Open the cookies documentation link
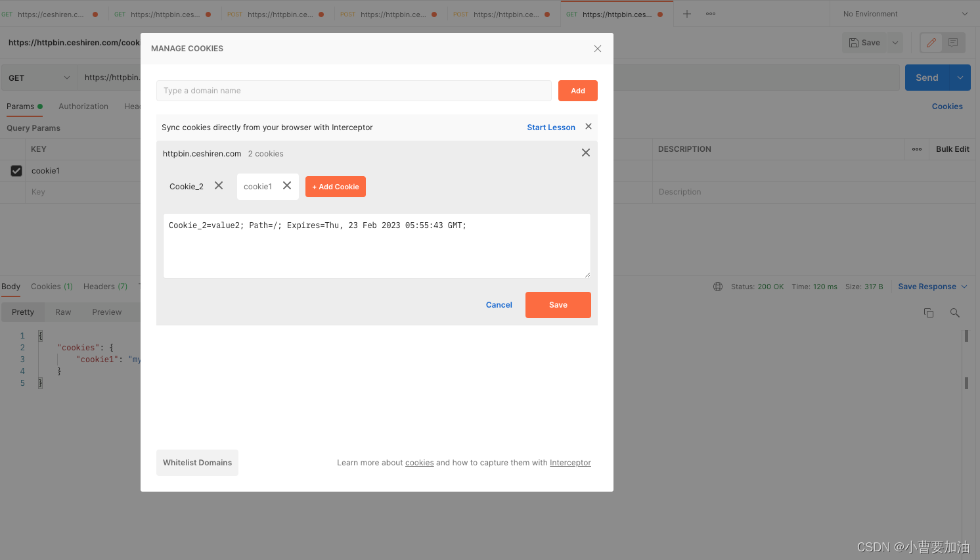The image size is (980, 560). click(x=420, y=463)
